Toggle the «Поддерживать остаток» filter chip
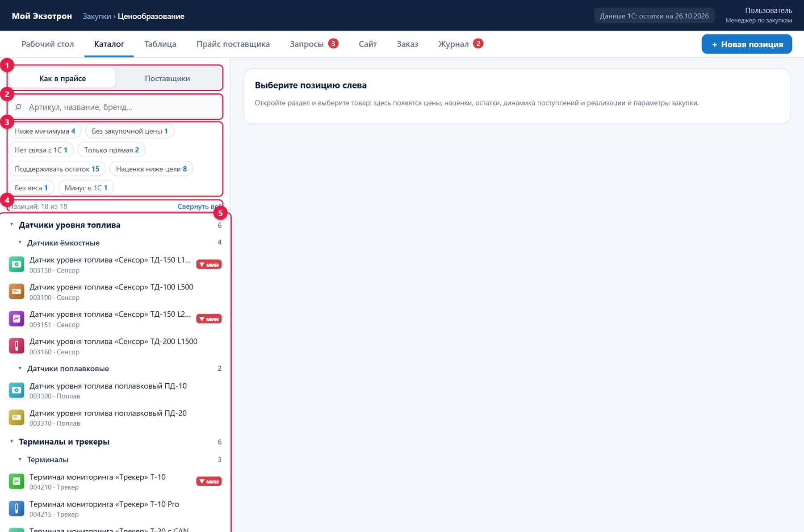Viewport: 804px width, 532px height. click(57, 169)
